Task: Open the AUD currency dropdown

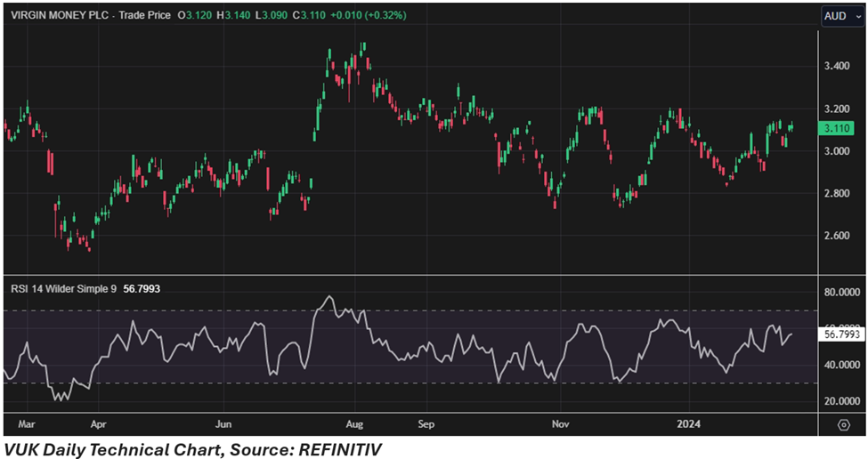Action: (x=842, y=16)
